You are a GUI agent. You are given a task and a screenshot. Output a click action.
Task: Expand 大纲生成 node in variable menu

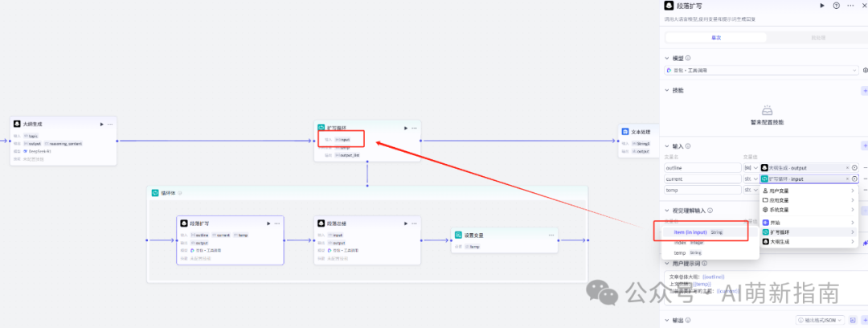point(809,242)
